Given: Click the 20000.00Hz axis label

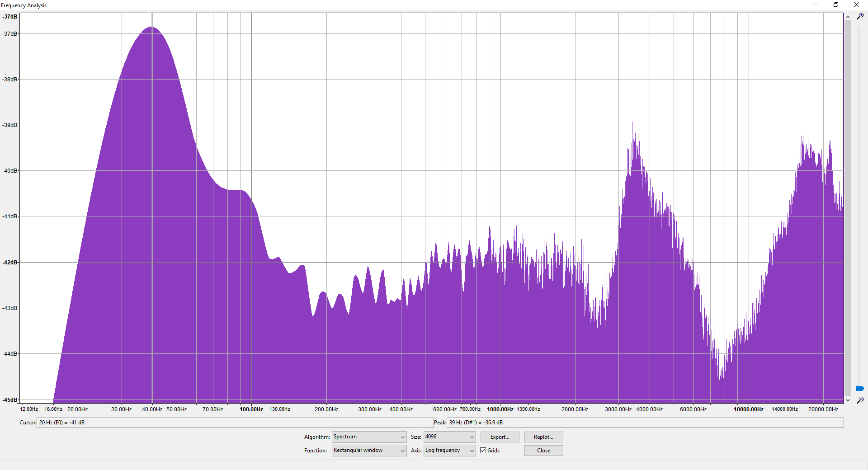Looking at the screenshot, I should tap(823, 409).
